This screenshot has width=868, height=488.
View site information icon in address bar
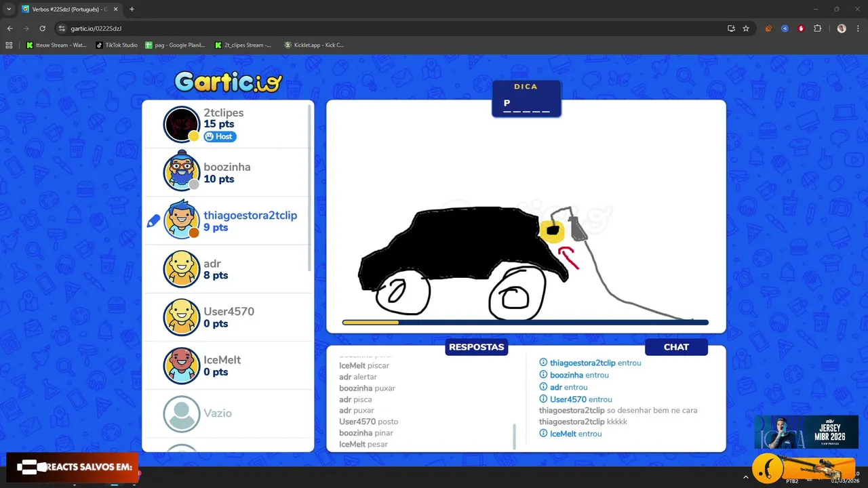point(62,28)
